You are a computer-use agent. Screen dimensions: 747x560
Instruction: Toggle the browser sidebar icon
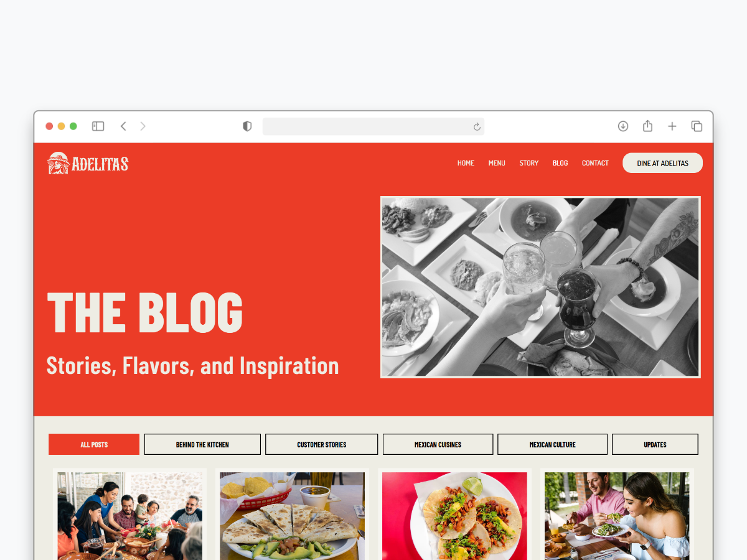point(98,126)
